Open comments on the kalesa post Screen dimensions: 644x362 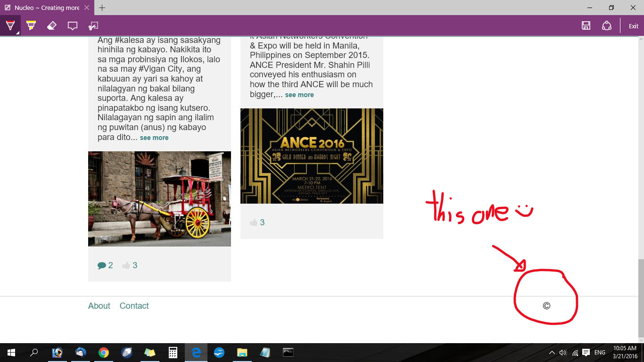[x=105, y=265]
